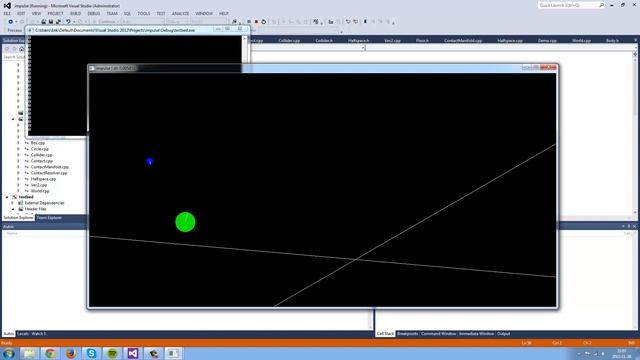Viewport: 640px width, 360px height.
Task: Switch to Demo.cpp editor tab
Action: [x=547, y=40]
